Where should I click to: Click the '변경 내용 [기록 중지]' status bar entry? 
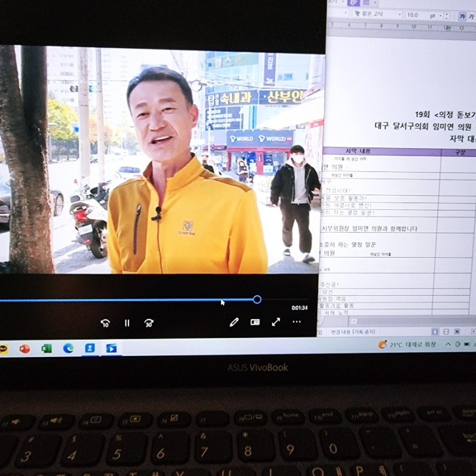pyautogui.click(x=353, y=332)
